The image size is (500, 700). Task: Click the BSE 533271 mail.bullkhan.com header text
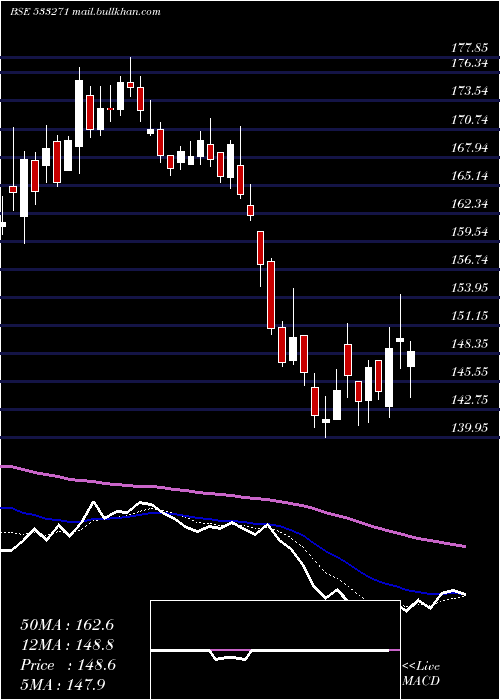pos(85,12)
